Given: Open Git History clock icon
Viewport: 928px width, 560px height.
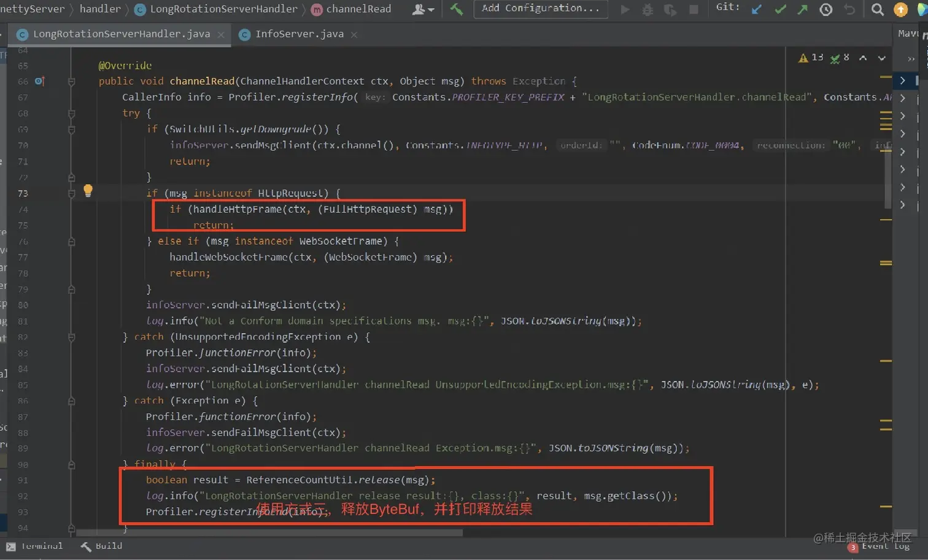Looking at the screenshot, I should click(x=826, y=9).
